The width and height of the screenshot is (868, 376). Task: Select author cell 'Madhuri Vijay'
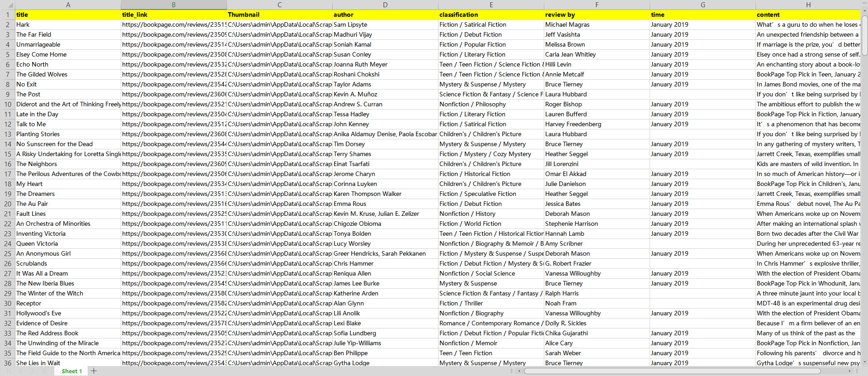386,34
